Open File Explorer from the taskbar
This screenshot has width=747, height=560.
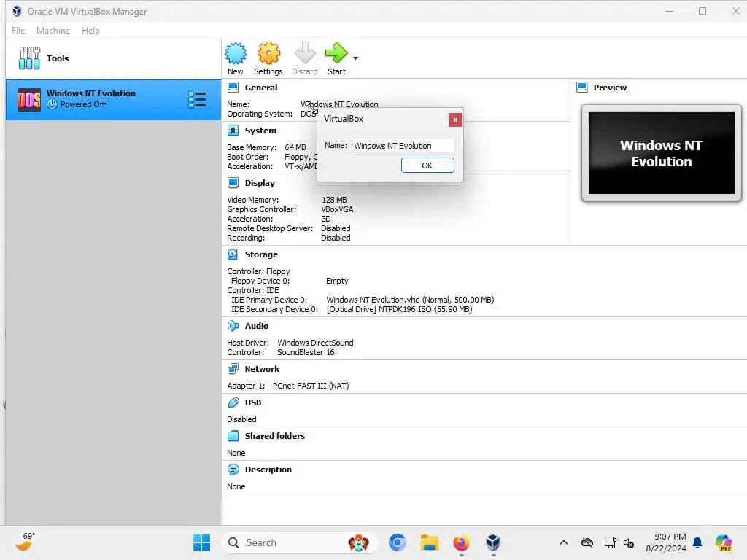coord(430,542)
